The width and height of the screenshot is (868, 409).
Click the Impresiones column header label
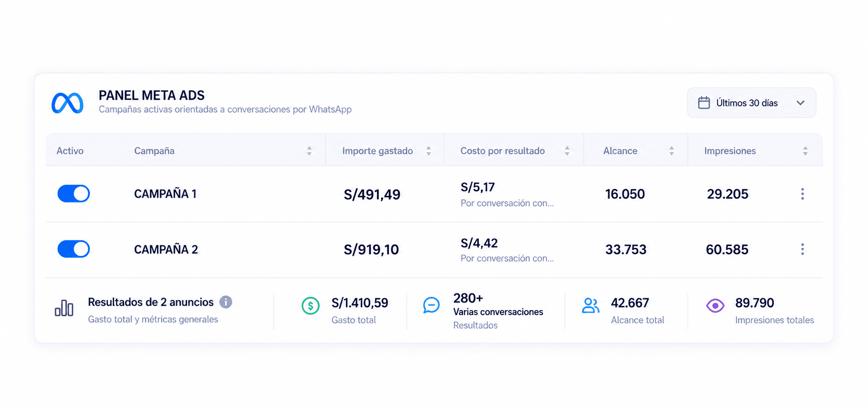pyautogui.click(x=730, y=151)
